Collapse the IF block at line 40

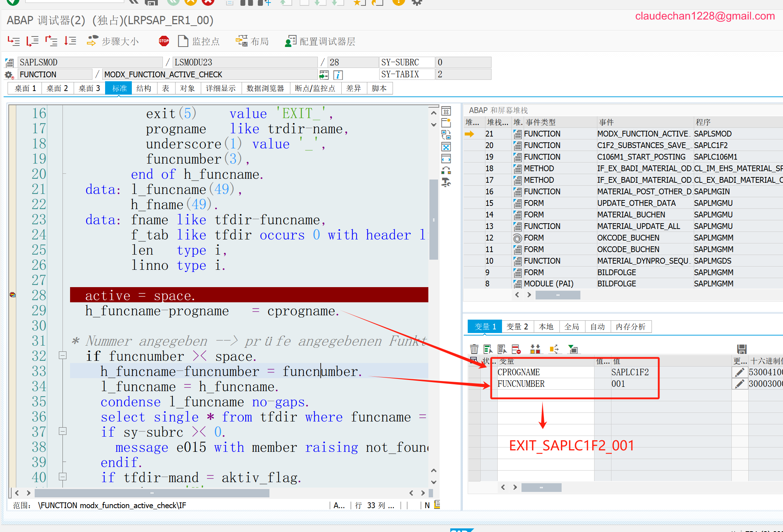coord(62,477)
